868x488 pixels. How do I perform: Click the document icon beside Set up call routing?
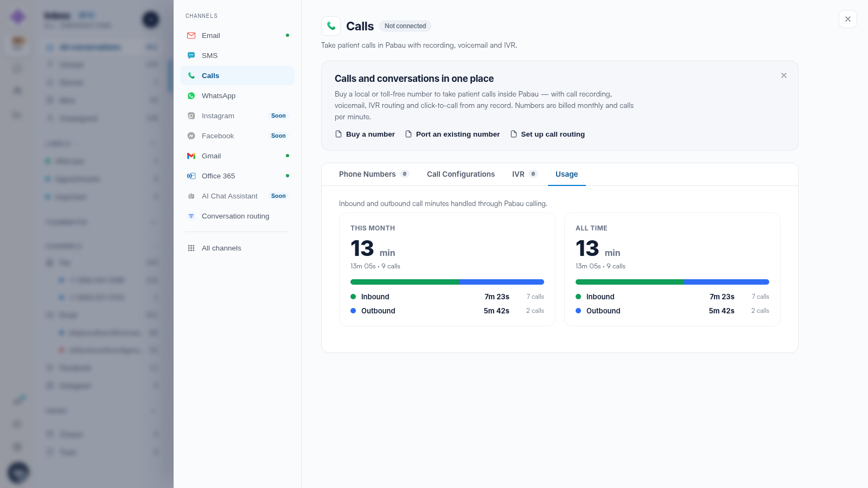pyautogui.click(x=514, y=134)
